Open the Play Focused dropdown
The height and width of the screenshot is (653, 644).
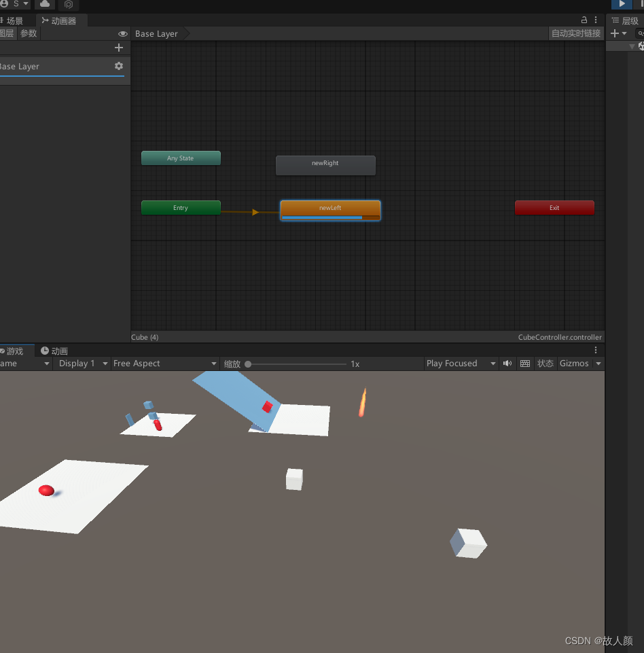(461, 363)
